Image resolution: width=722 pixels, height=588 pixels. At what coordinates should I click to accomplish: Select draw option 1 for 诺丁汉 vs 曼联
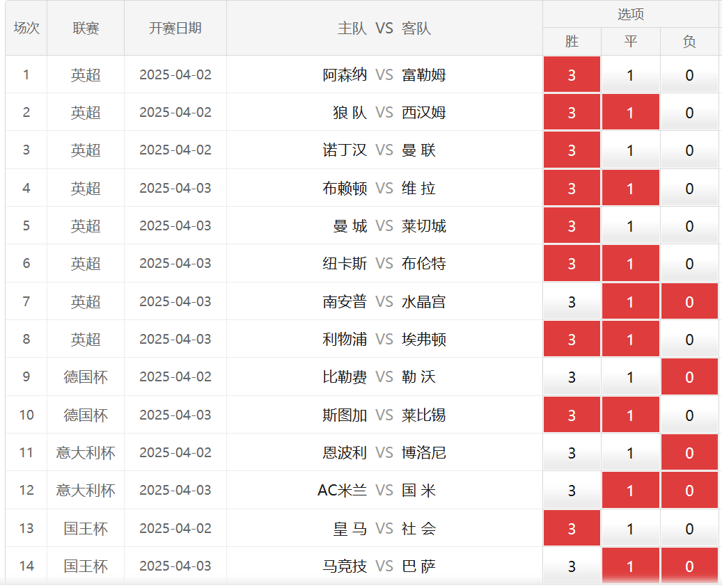(630, 150)
